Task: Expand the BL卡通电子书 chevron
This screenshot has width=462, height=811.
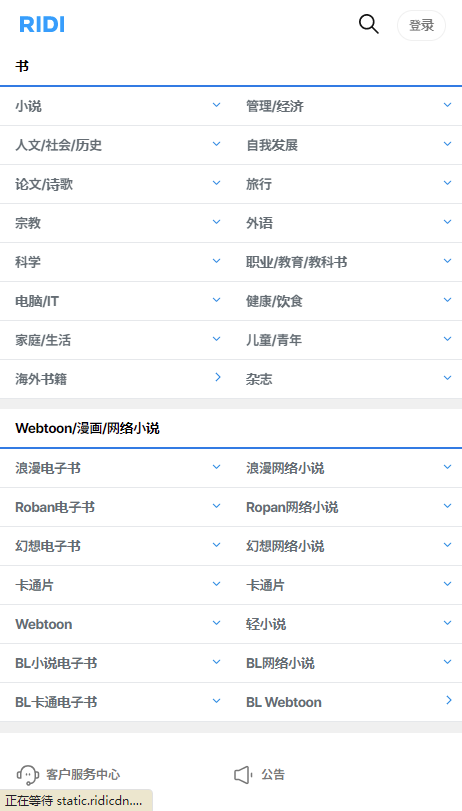Action: [x=216, y=700]
